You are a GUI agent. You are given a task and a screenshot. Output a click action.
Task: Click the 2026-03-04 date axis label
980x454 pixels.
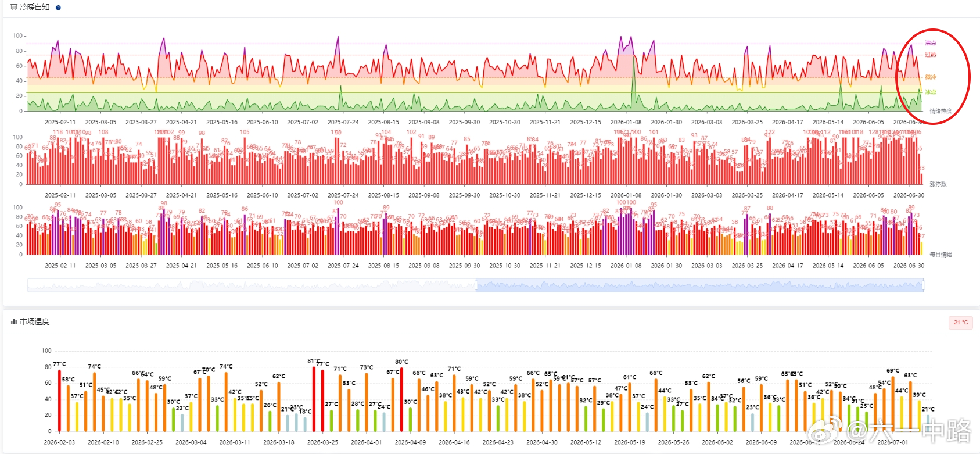(x=191, y=442)
